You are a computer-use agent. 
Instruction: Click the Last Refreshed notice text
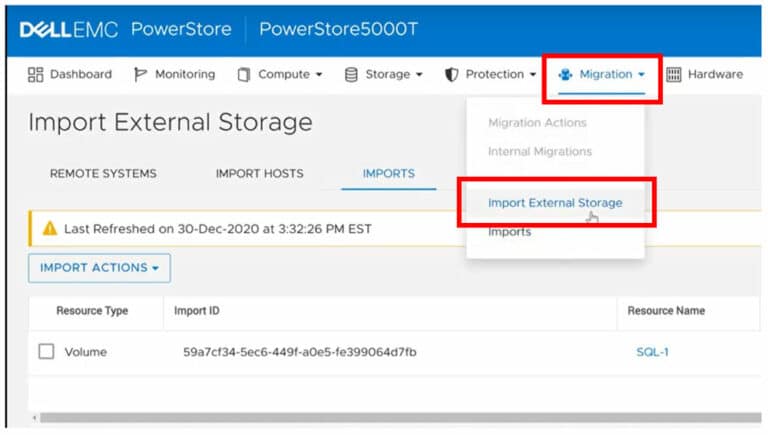click(218, 229)
